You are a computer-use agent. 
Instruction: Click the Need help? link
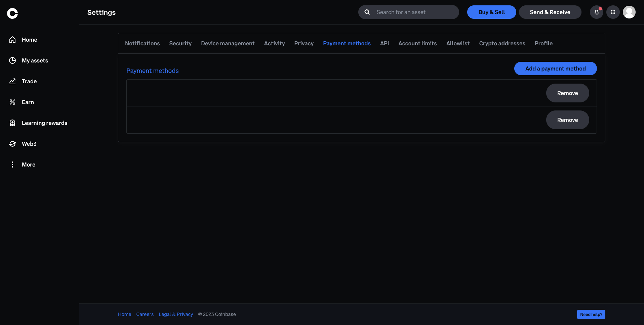pyautogui.click(x=591, y=314)
